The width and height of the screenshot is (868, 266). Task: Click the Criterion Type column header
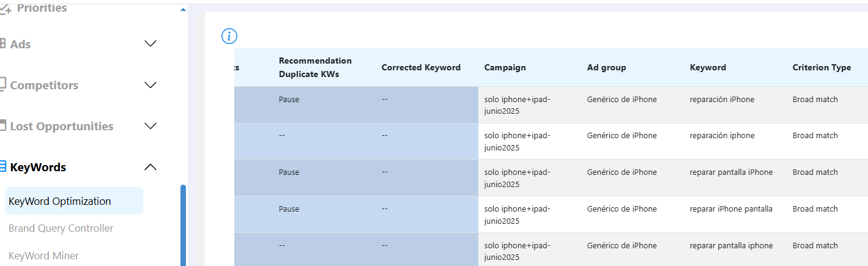[822, 67]
